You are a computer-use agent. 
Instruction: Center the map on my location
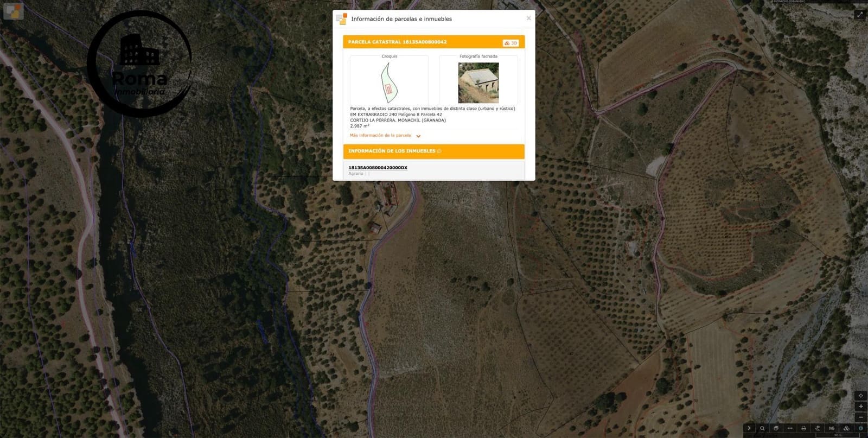(860, 396)
